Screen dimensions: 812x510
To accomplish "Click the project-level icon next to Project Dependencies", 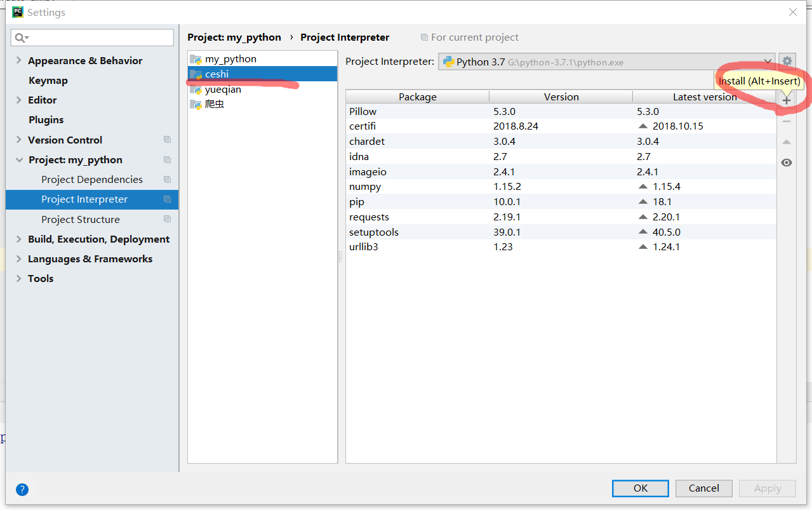I will pyautogui.click(x=167, y=179).
